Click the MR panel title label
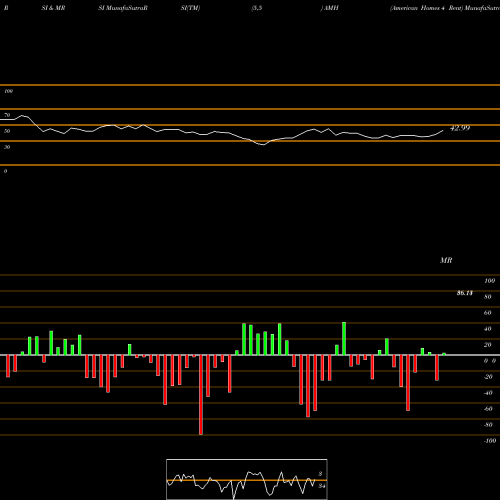 (446, 260)
